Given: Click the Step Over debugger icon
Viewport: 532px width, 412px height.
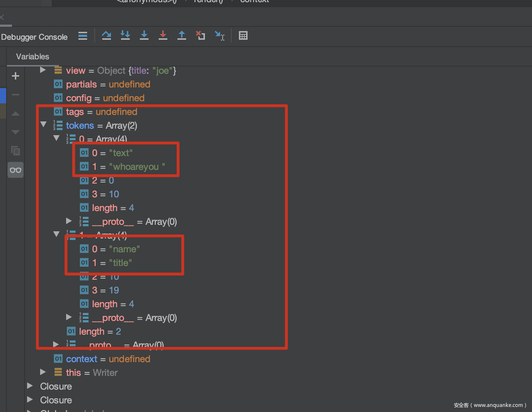Looking at the screenshot, I should click(106, 35).
